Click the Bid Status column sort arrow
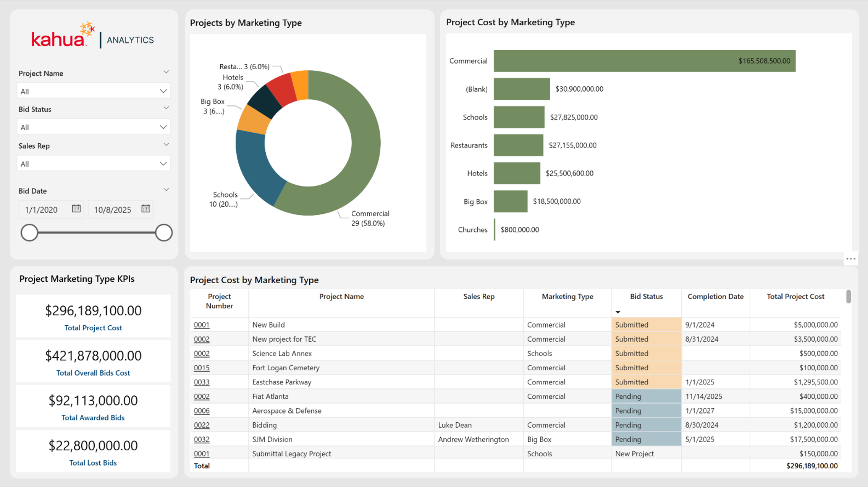868x487 pixels. [x=618, y=312]
